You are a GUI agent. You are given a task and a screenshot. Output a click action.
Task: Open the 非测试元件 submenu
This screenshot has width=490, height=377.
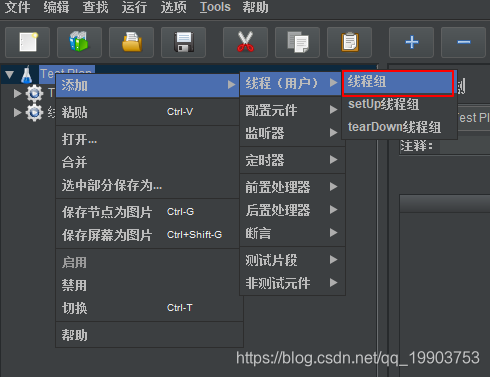pos(292,283)
